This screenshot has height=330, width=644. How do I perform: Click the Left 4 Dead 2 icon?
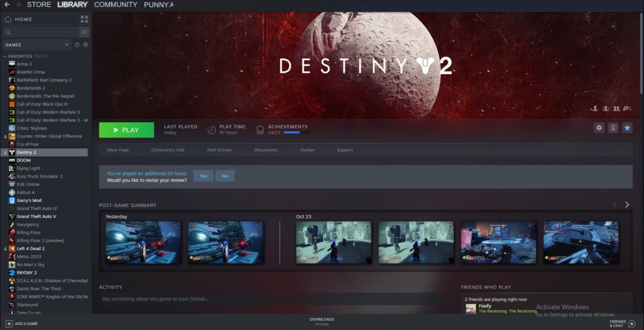(12, 249)
